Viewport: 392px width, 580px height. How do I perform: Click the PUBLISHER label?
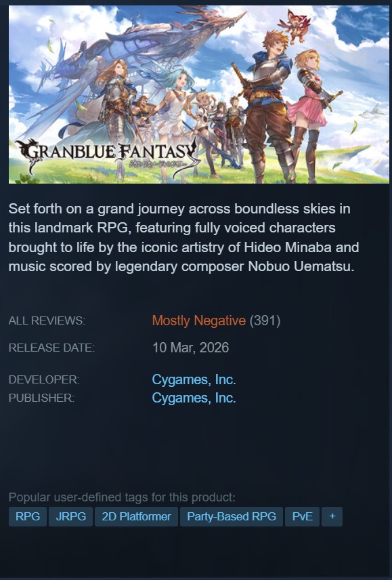[x=41, y=398]
